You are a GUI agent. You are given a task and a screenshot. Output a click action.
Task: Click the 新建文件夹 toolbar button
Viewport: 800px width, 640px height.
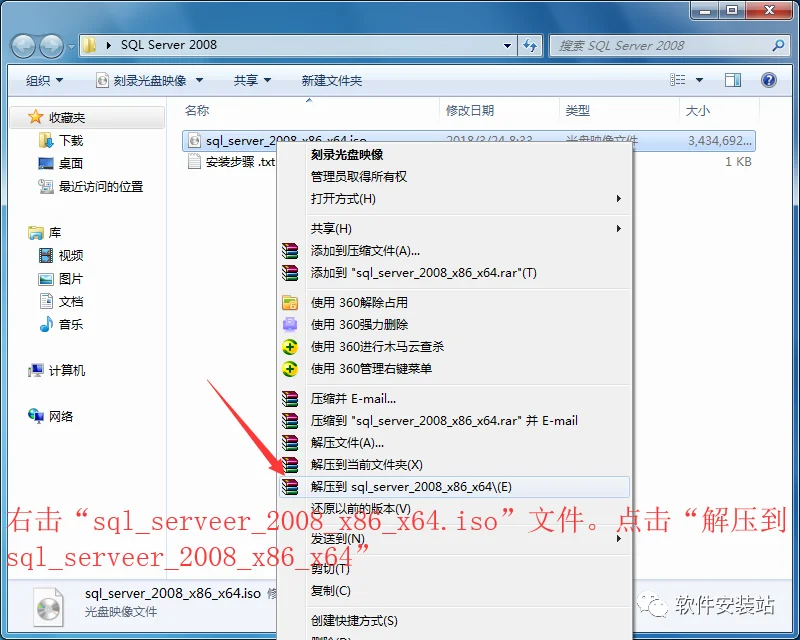(332, 81)
